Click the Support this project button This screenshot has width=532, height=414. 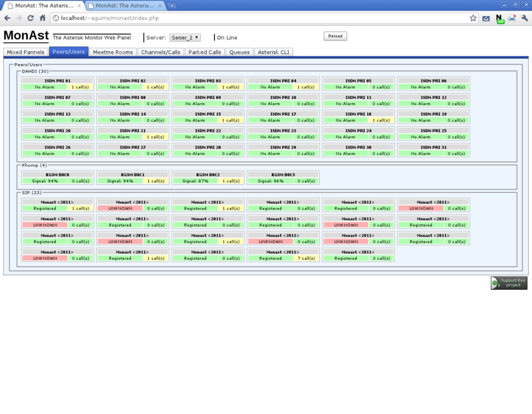click(x=509, y=283)
